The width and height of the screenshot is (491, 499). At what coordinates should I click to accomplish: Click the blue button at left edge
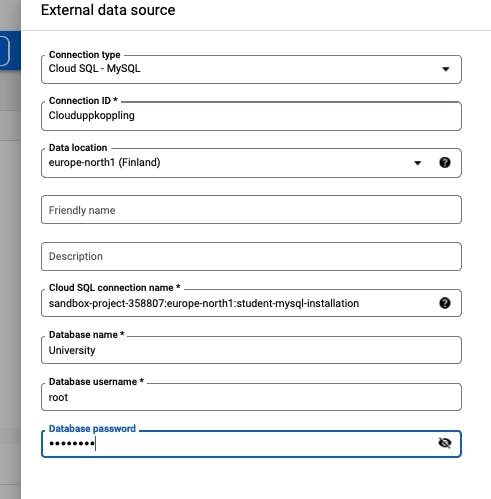click(5, 51)
